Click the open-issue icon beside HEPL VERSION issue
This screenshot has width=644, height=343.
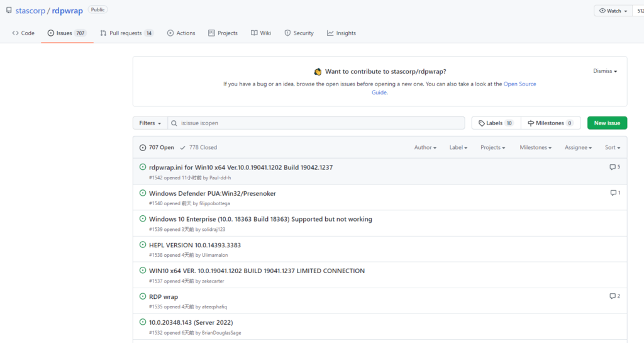tap(143, 245)
